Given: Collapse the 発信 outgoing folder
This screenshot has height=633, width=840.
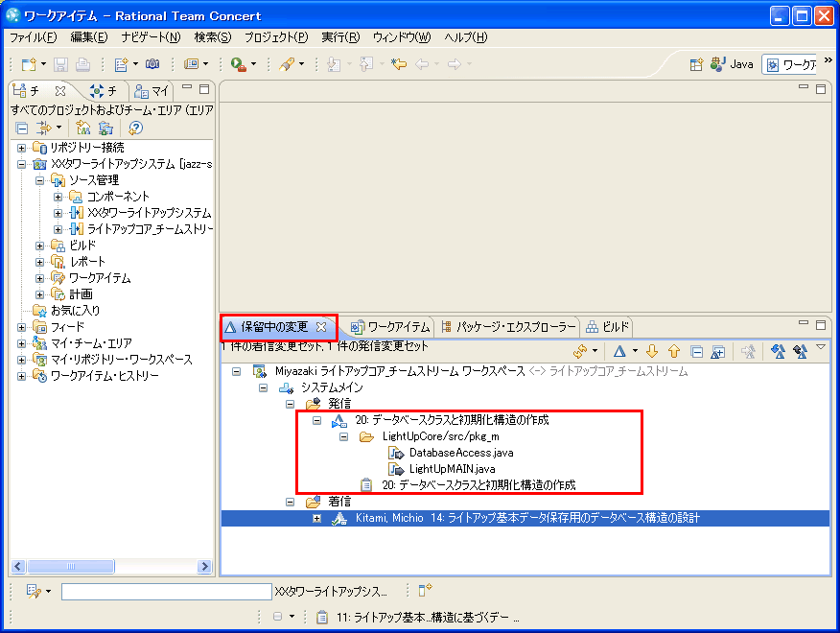Looking at the screenshot, I should tap(290, 404).
